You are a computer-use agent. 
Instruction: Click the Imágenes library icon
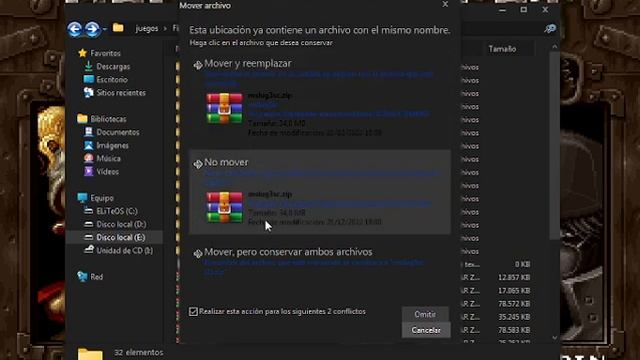89,145
